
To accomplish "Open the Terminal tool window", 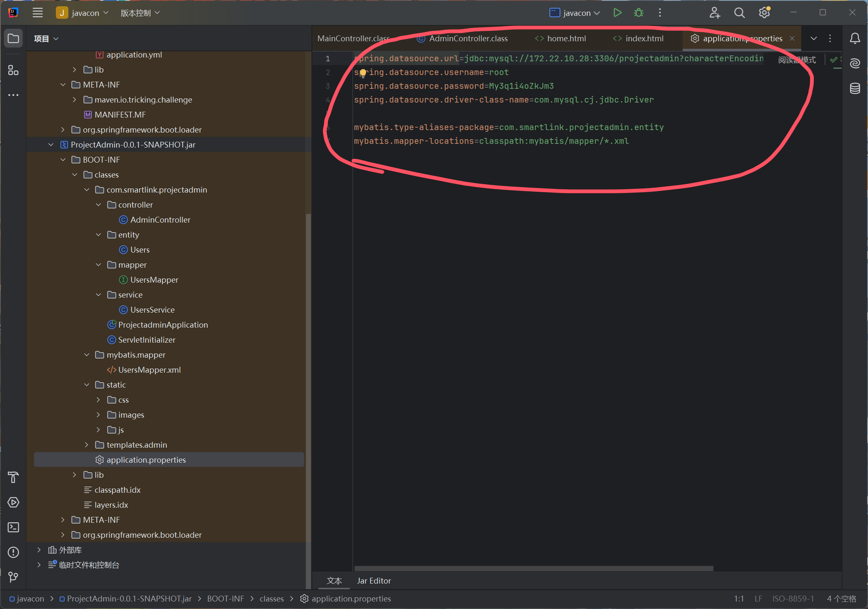I will point(13,527).
